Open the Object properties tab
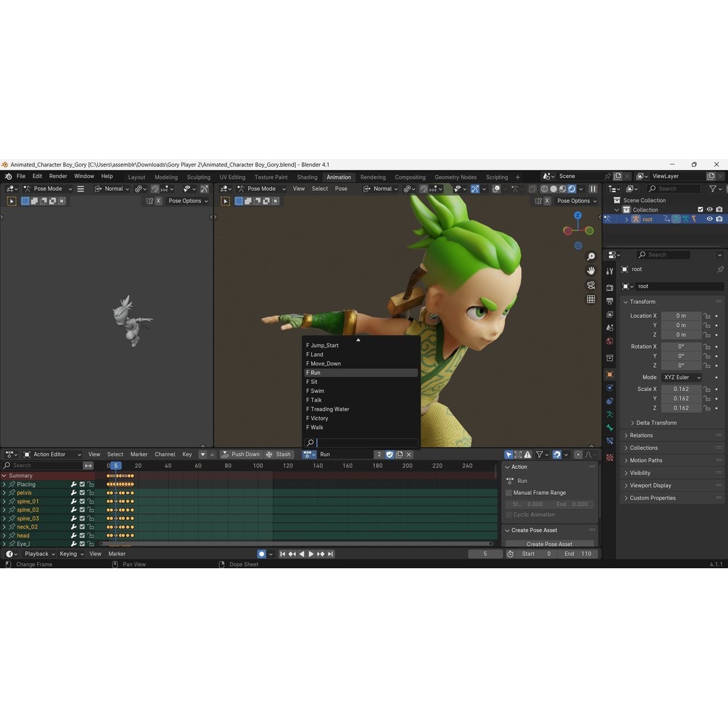 609,374
